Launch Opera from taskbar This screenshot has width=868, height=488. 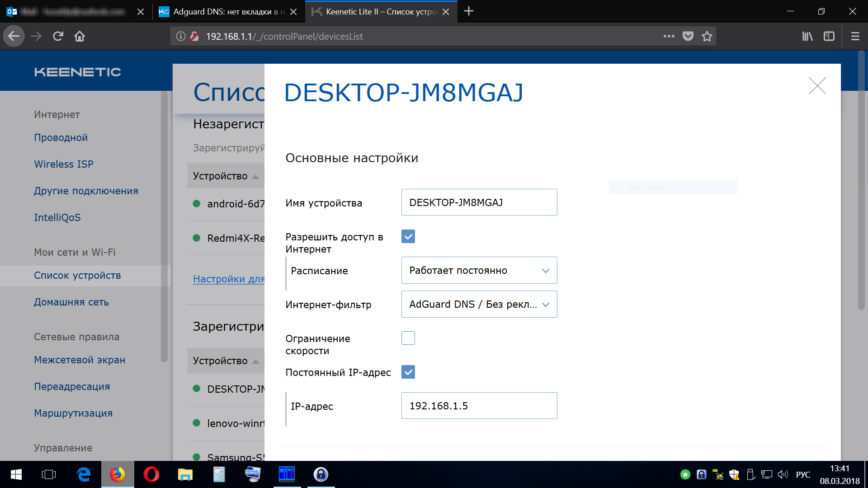click(x=151, y=474)
